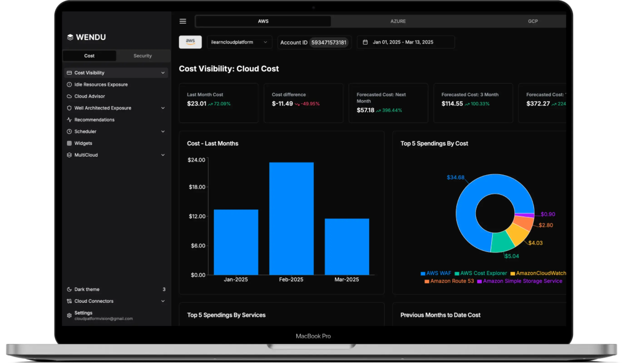Click the Previous Months to Date Cost heading
Image resolution: width=623 pixels, height=364 pixels.
click(x=440, y=315)
